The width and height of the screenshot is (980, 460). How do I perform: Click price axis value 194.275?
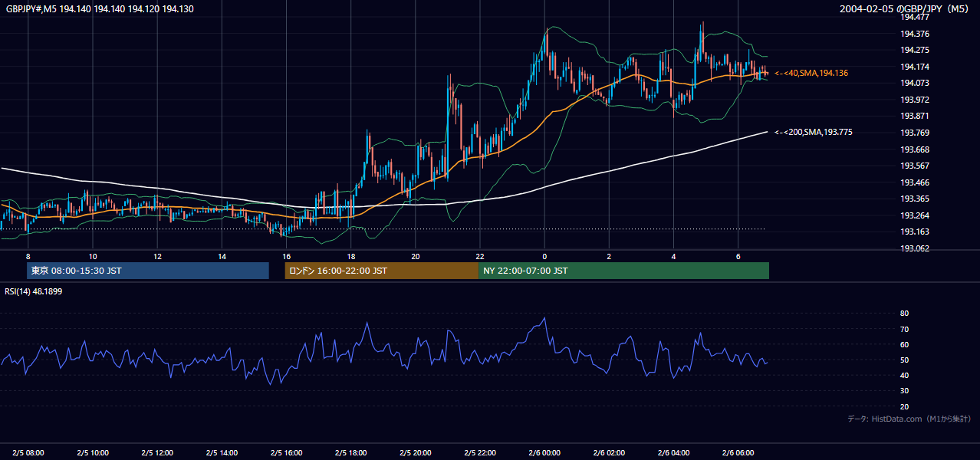click(x=914, y=50)
